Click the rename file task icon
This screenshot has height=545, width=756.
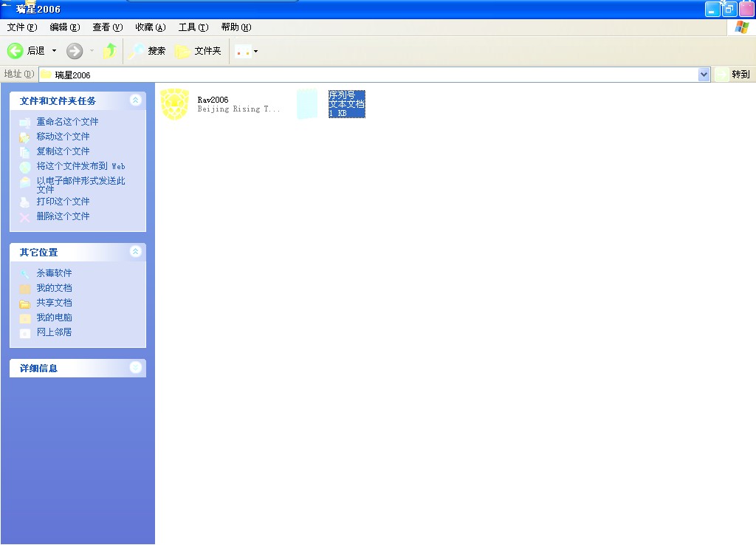(x=24, y=123)
